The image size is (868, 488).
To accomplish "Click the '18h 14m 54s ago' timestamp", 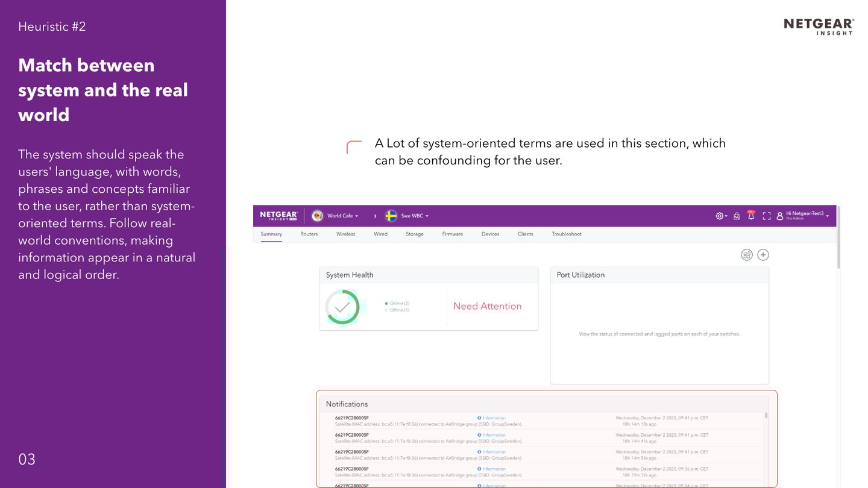I will click(x=640, y=458).
